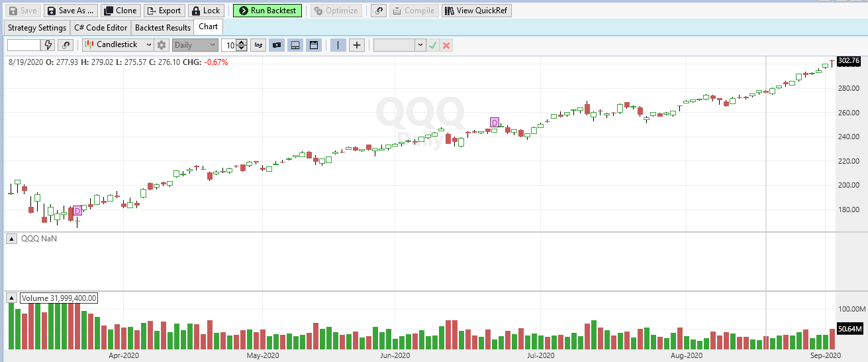The width and height of the screenshot is (868, 362).
Task: Toggle the bottom pane layout icon
Action: point(295,45)
